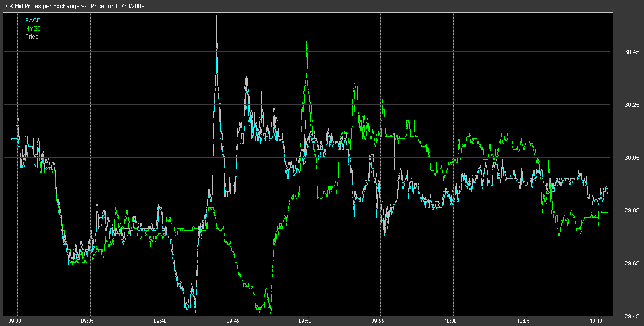Click the 09:50 time axis label

pos(306,321)
